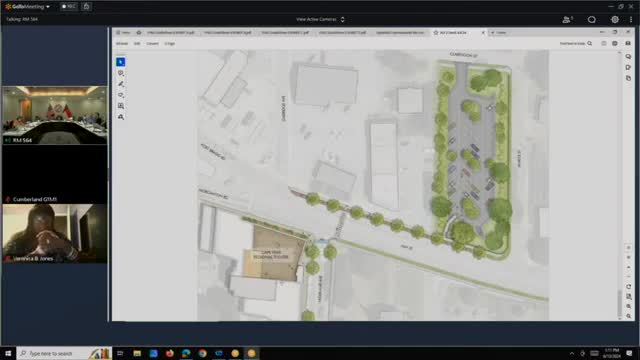640x360 pixels.
Task: Select the RM 564 camera thumbnail
Action: click(x=55, y=115)
